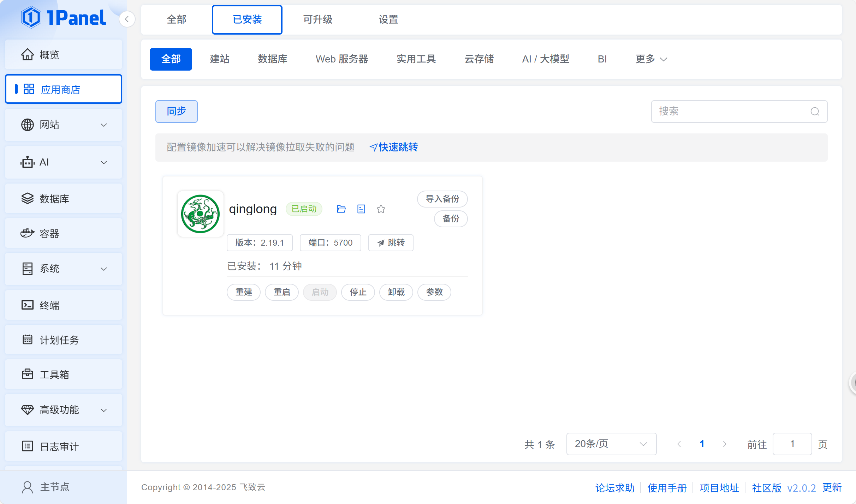Switch to the 可升级 tab
Image resolution: width=856 pixels, height=504 pixels.
(x=318, y=19)
